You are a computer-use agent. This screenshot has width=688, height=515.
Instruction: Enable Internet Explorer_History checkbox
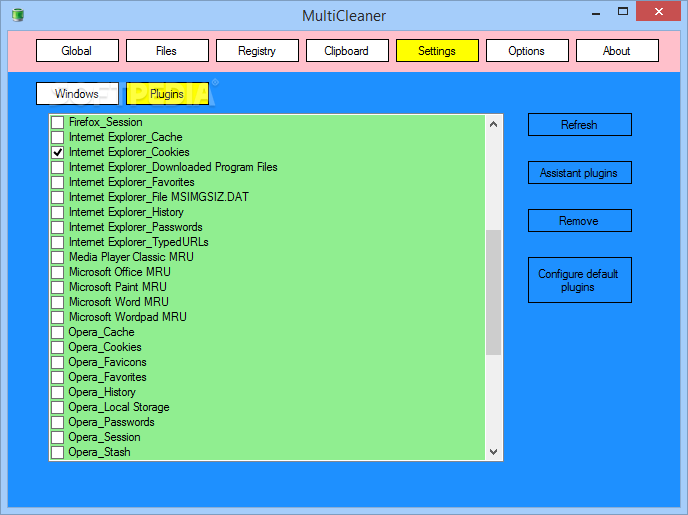click(x=57, y=212)
